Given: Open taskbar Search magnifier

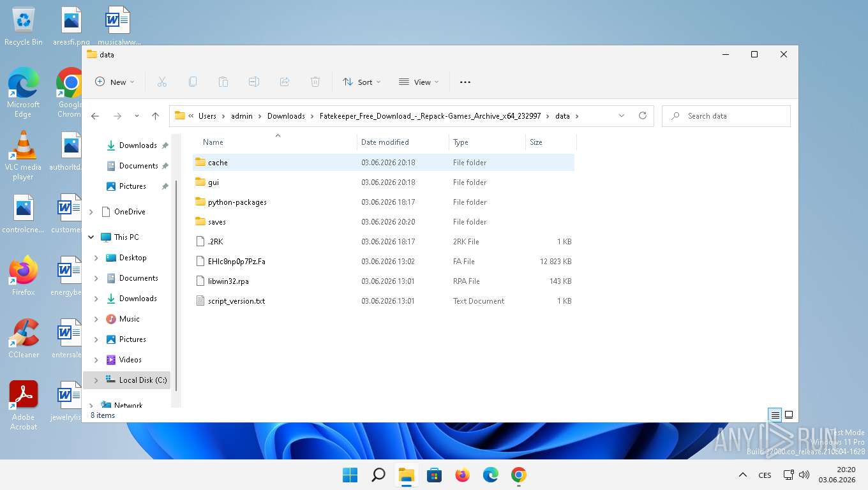Looking at the screenshot, I should point(378,475).
